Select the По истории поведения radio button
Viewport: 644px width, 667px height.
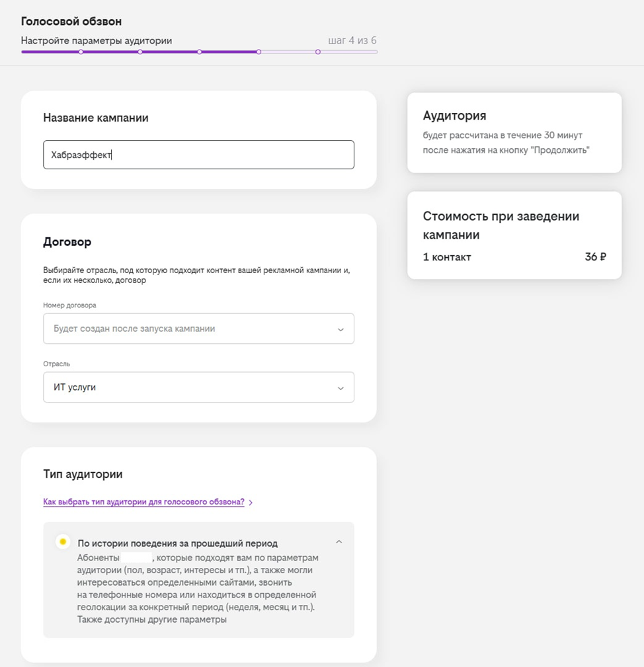point(63,542)
